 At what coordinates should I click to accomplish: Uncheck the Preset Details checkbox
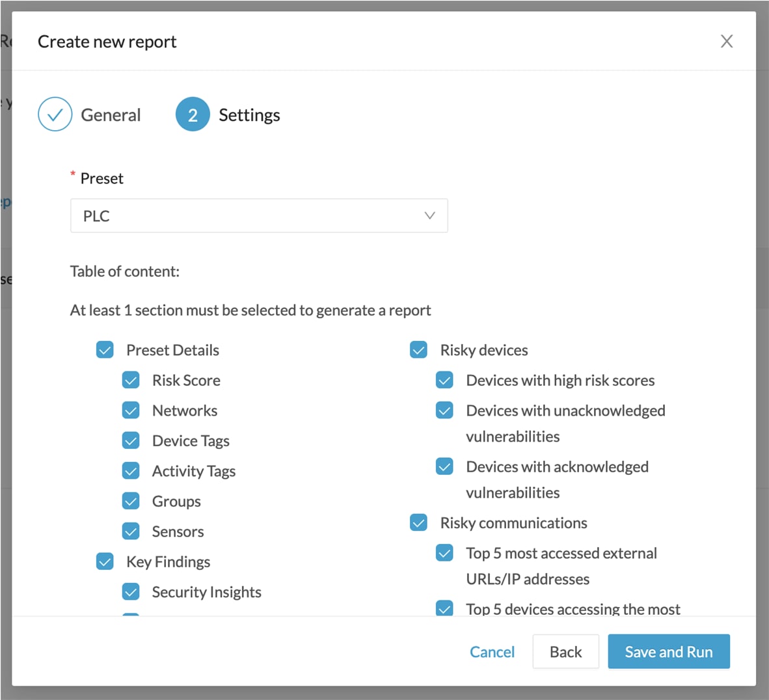(105, 349)
